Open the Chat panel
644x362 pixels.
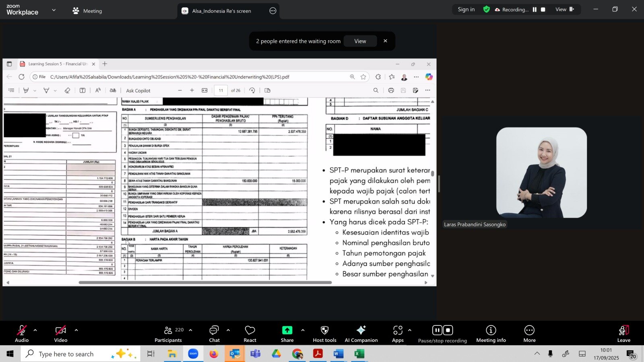(x=214, y=334)
